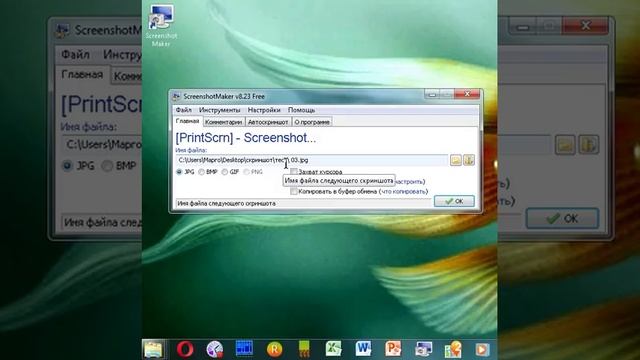
Task: Open the Инструменты menu
Action: [220, 110]
